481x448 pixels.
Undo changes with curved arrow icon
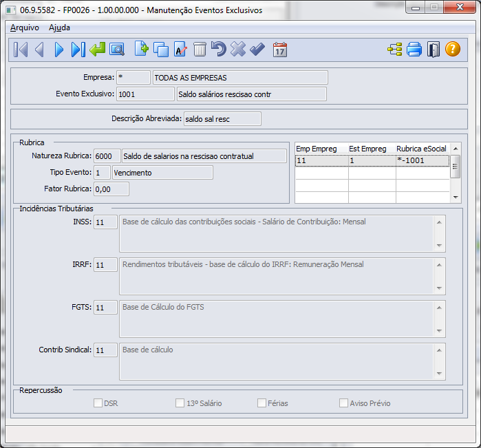tap(219, 49)
